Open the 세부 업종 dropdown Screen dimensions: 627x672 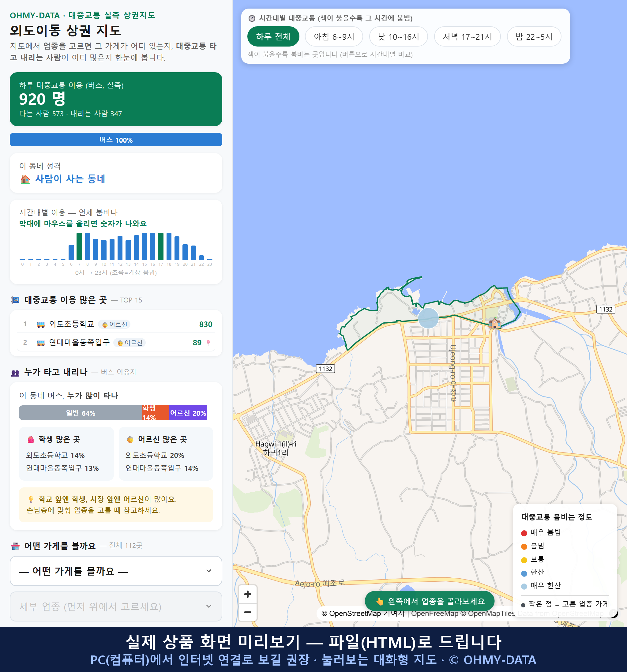point(116,606)
